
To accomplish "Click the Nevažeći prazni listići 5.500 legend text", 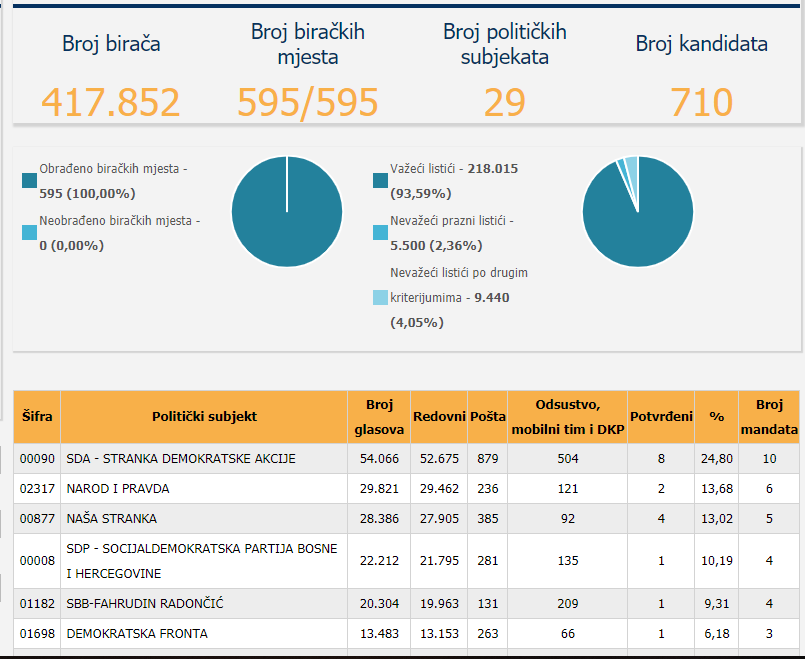I will point(452,233).
